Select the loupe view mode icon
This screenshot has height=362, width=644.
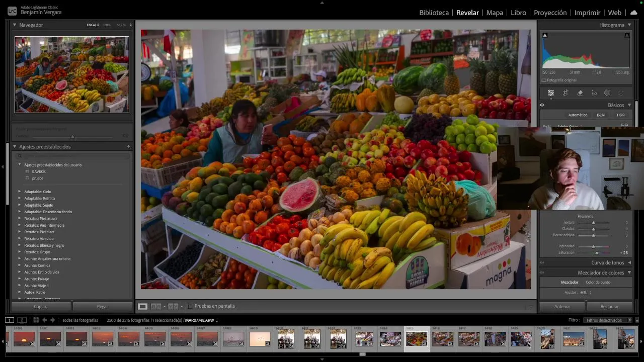pyautogui.click(x=143, y=306)
